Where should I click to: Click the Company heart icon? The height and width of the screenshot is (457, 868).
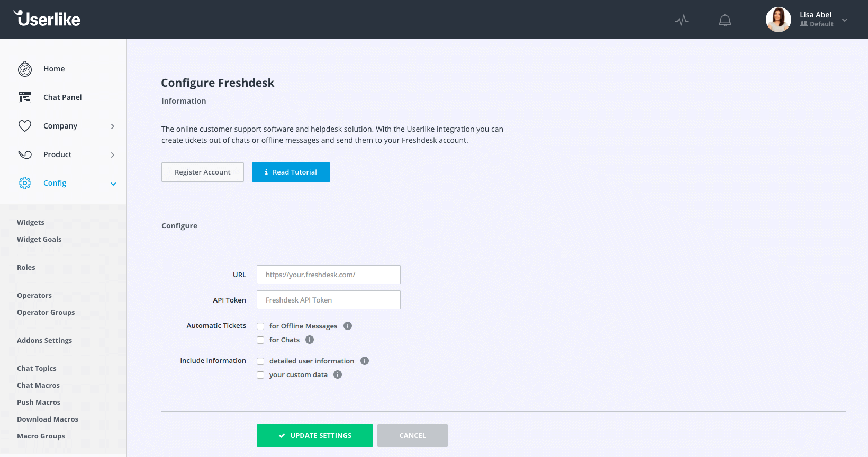pyautogui.click(x=25, y=126)
